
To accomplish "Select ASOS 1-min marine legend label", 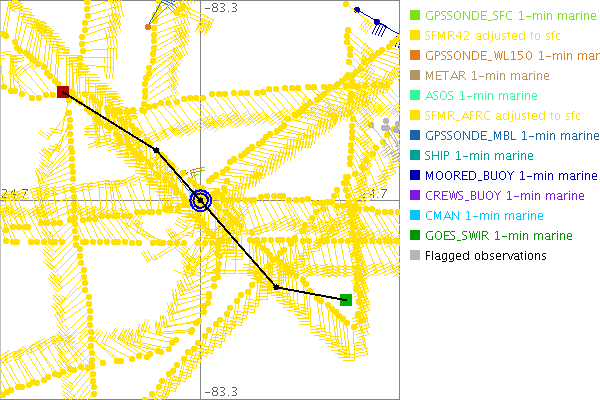I will pos(480,96).
